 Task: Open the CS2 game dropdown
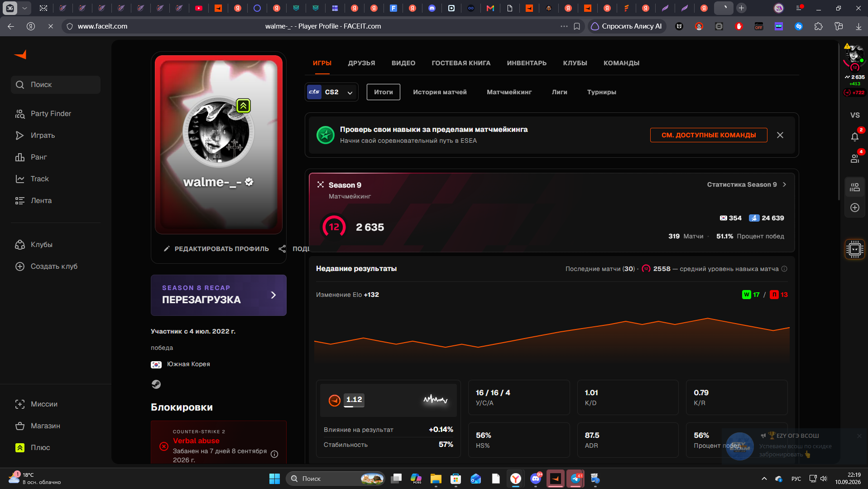[x=331, y=92]
